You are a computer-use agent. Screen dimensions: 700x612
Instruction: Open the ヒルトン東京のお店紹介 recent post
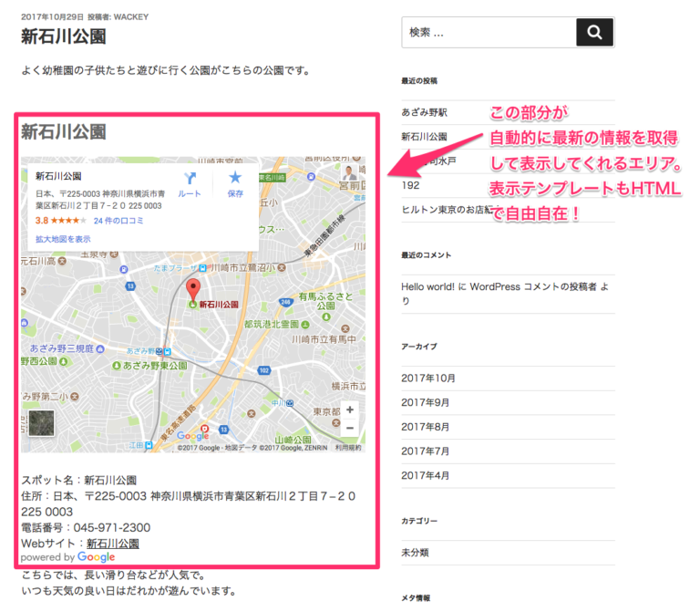coord(449,209)
